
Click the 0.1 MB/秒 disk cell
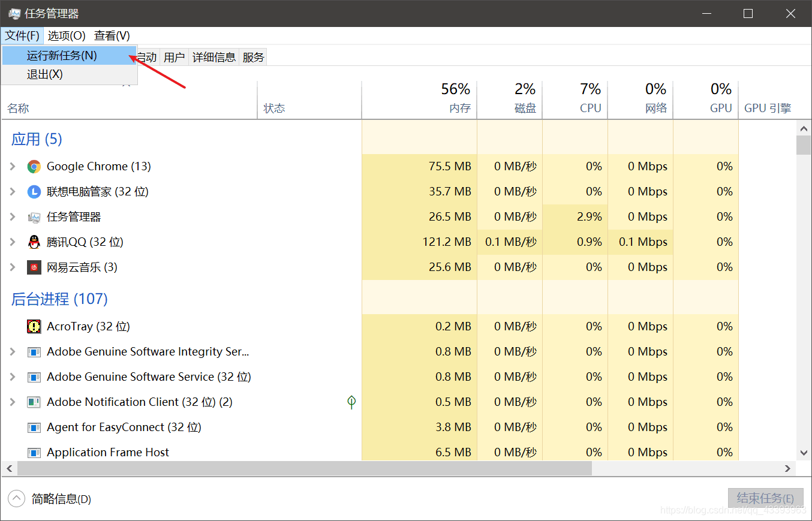coord(510,242)
